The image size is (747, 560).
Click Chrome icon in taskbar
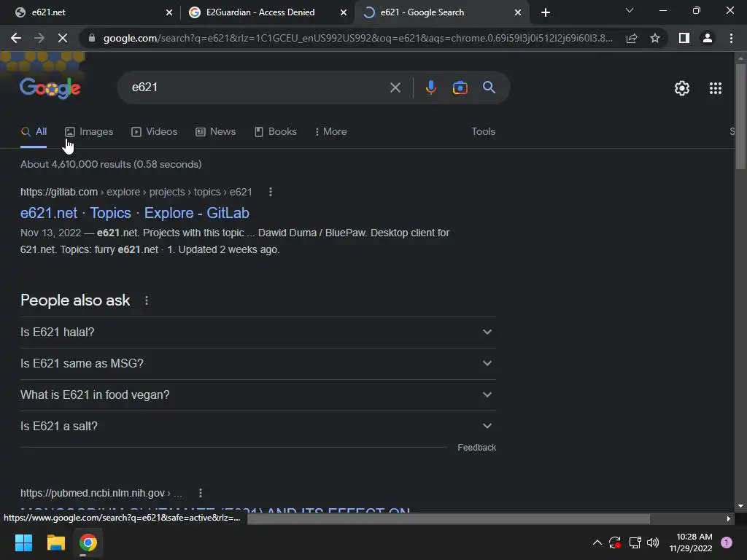pyautogui.click(x=88, y=542)
